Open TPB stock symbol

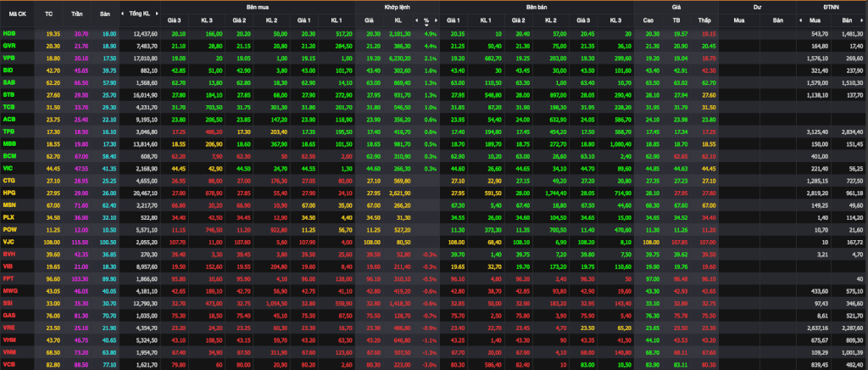click(8, 131)
